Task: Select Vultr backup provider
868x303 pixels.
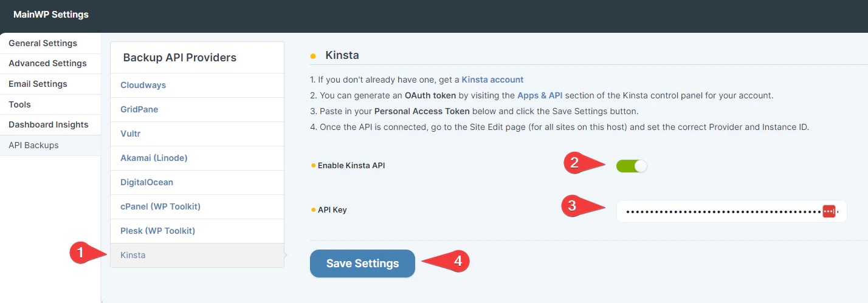Action: tap(197, 134)
